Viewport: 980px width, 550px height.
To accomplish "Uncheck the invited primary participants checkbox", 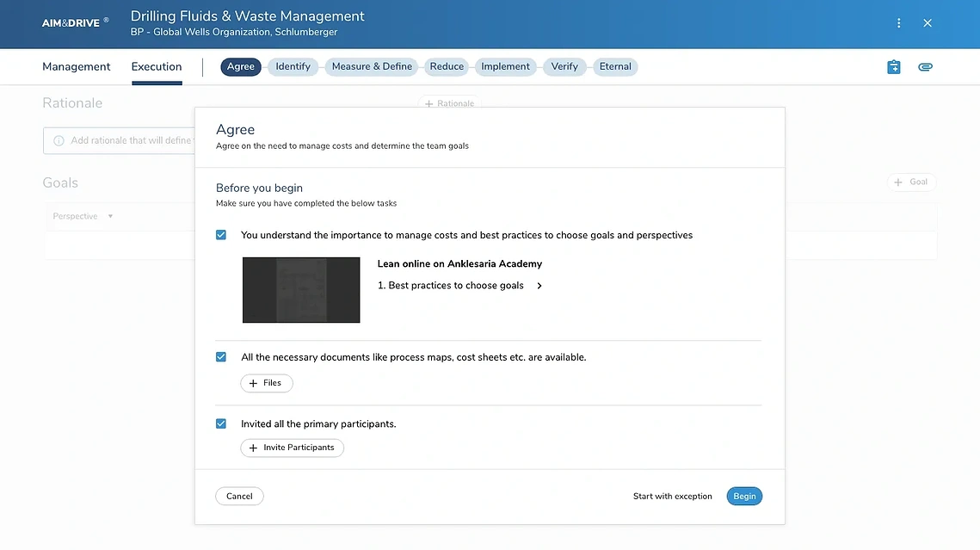I will click(x=221, y=423).
